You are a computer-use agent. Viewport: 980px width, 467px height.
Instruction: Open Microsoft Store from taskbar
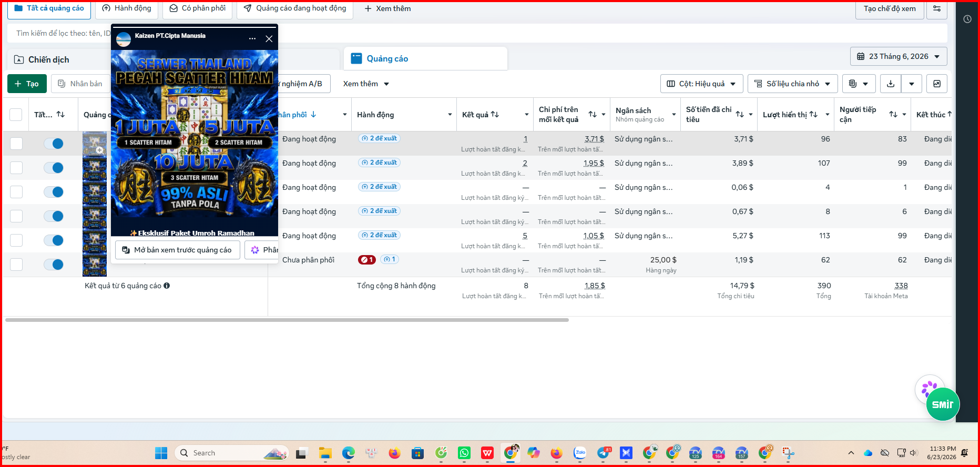[x=417, y=453]
